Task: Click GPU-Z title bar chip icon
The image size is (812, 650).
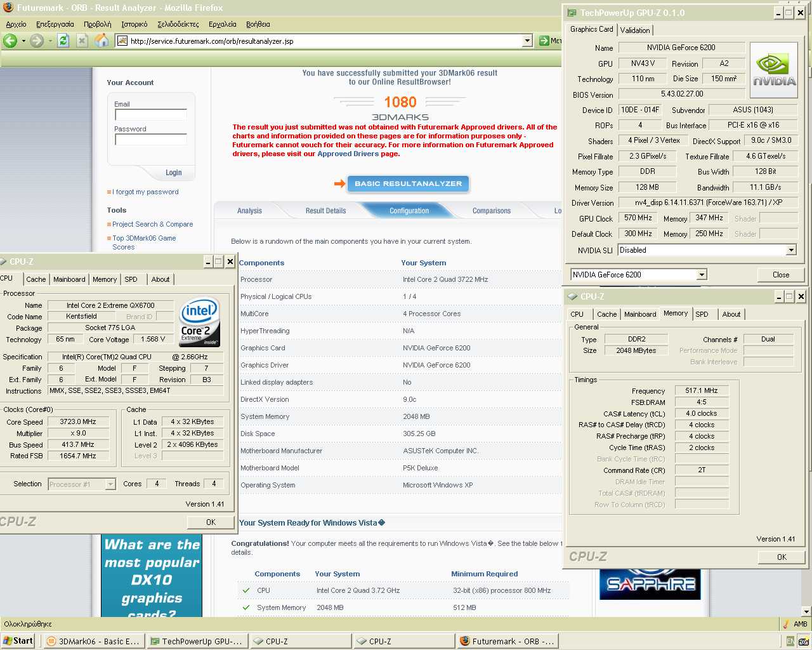Action: coord(572,13)
